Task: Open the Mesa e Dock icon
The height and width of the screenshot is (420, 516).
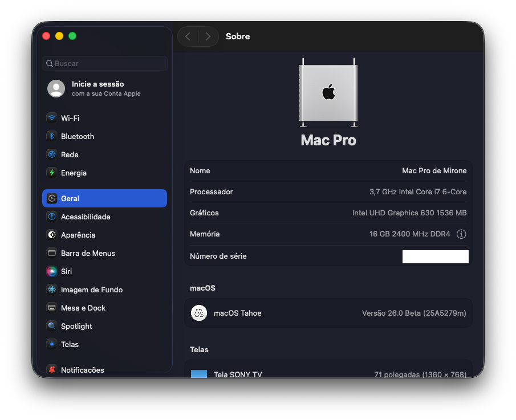Action: tap(52, 308)
